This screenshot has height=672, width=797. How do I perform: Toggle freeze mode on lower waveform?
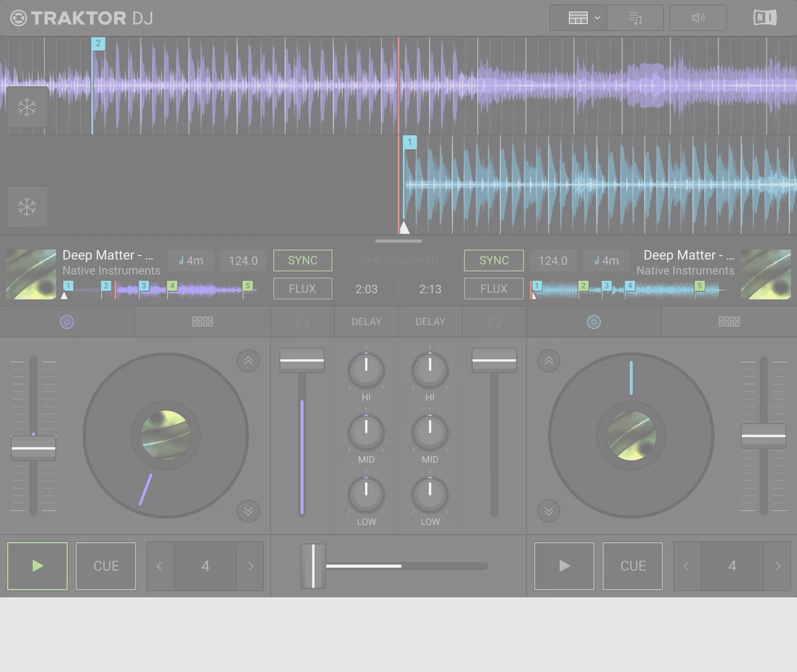pyautogui.click(x=27, y=207)
